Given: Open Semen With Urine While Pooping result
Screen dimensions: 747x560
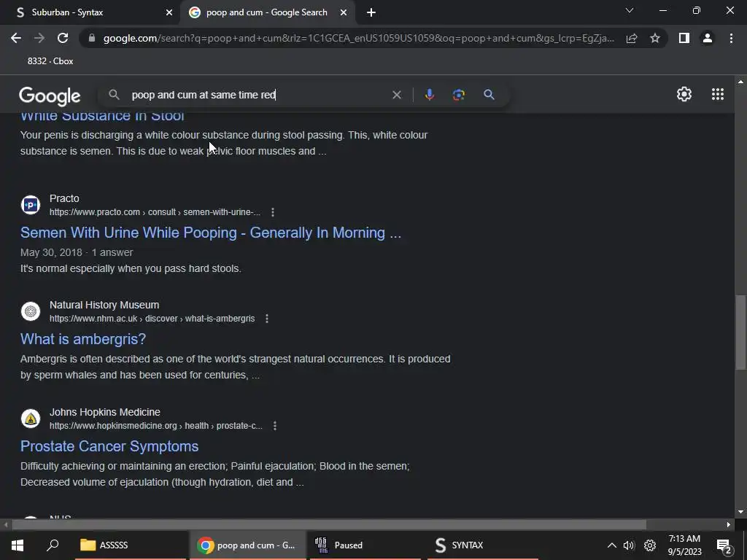Looking at the screenshot, I should click(211, 233).
